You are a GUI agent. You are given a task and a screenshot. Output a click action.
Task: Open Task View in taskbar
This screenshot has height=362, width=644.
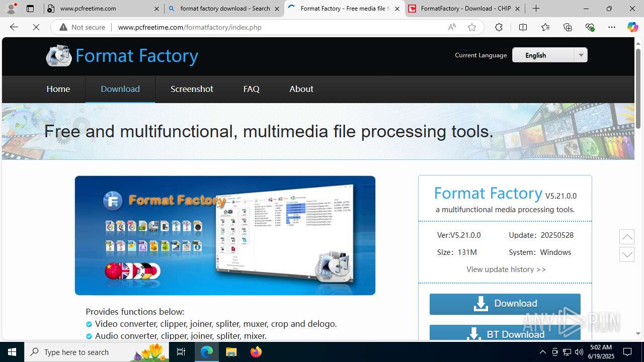[x=181, y=352]
